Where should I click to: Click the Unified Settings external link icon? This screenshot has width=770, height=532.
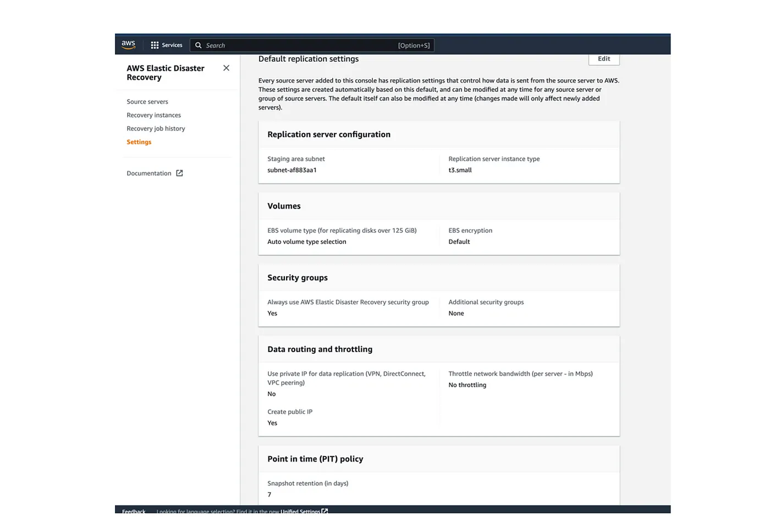324,511
